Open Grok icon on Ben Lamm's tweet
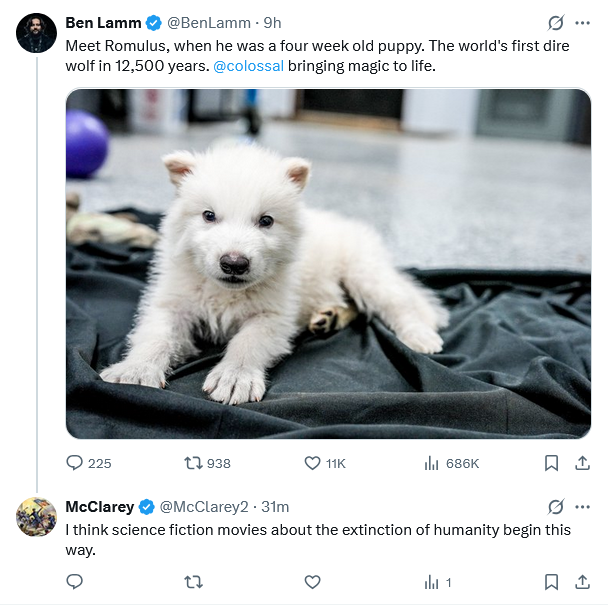The height and width of the screenshot is (610, 609). pyautogui.click(x=557, y=23)
